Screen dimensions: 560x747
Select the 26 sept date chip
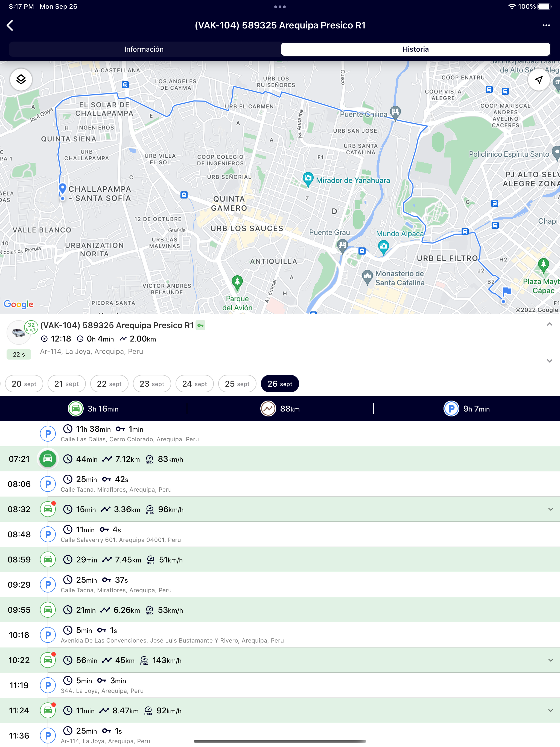coord(280,384)
